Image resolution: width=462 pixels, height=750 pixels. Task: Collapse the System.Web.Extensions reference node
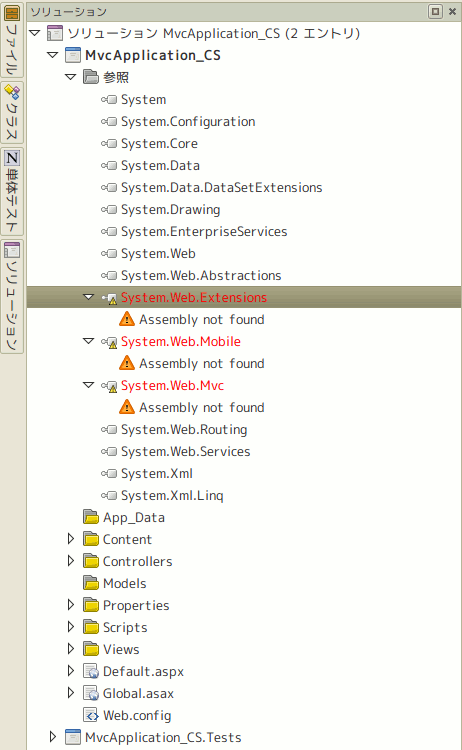[x=88, y=297]
